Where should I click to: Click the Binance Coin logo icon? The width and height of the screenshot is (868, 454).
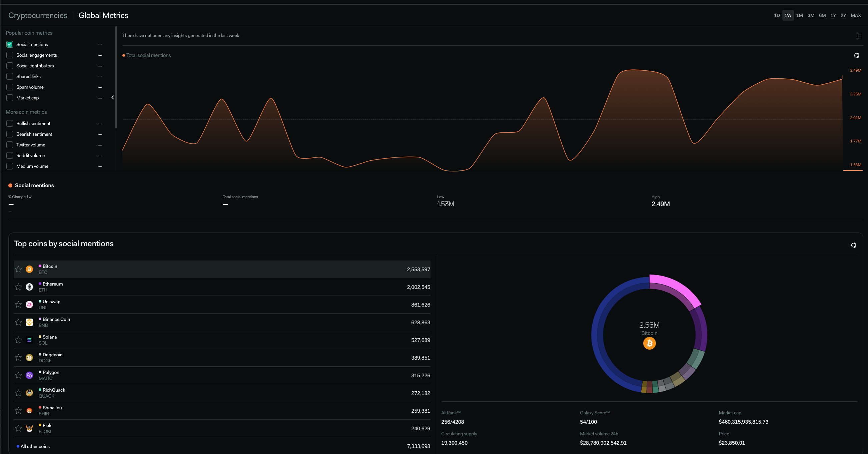29,322
